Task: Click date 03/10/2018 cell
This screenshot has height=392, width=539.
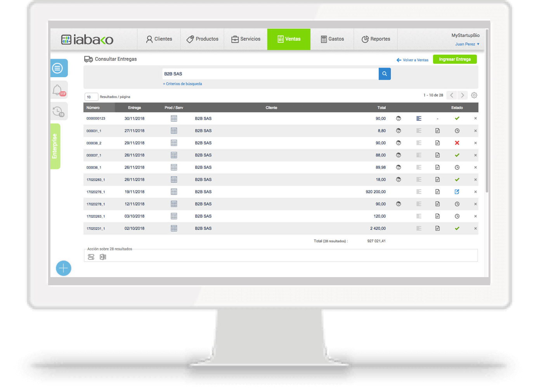Action: pos(134,216)
